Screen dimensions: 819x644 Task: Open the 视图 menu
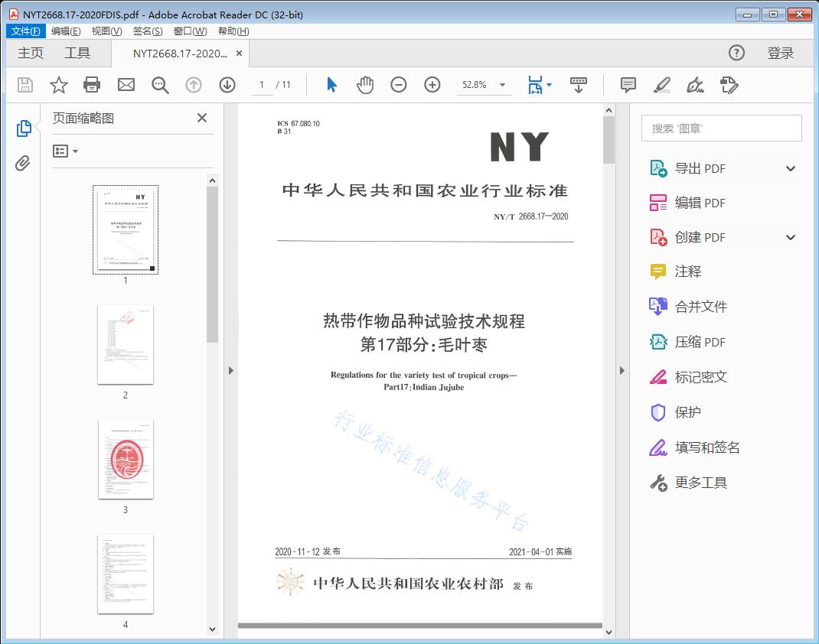106,31
